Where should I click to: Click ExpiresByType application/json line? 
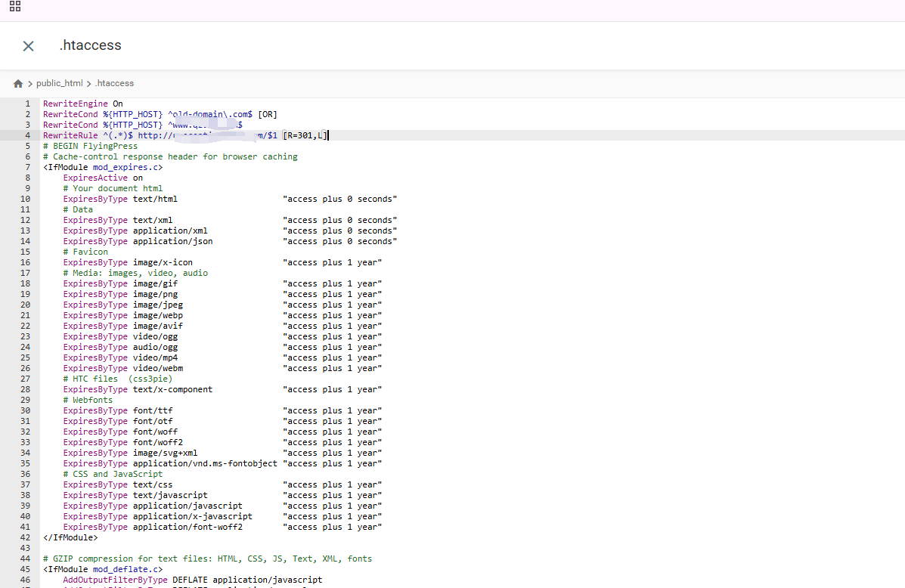tap(231, 241)
